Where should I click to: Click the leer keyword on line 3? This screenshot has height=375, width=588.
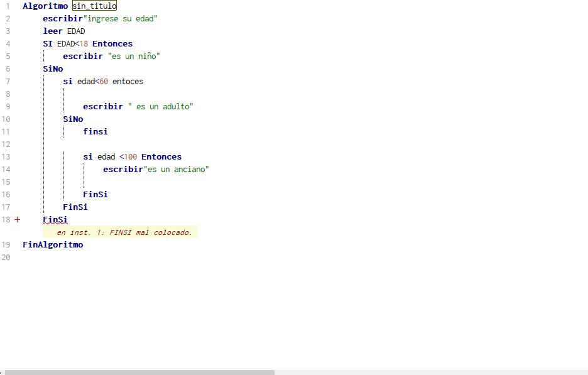[53, 31]
